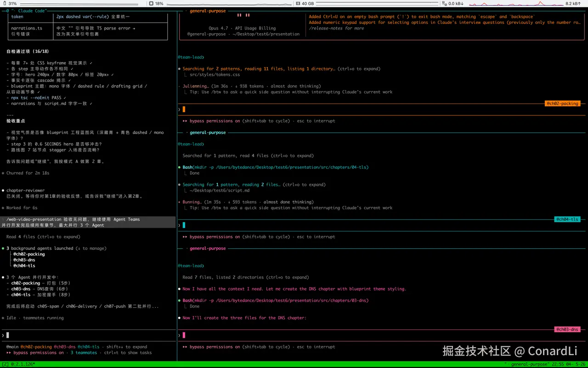The height and width of the screenshot is (368, 588).
Task: Click "bypass permissions on" under @ch04-tls prompt
Action: click(x=215, y=237)
